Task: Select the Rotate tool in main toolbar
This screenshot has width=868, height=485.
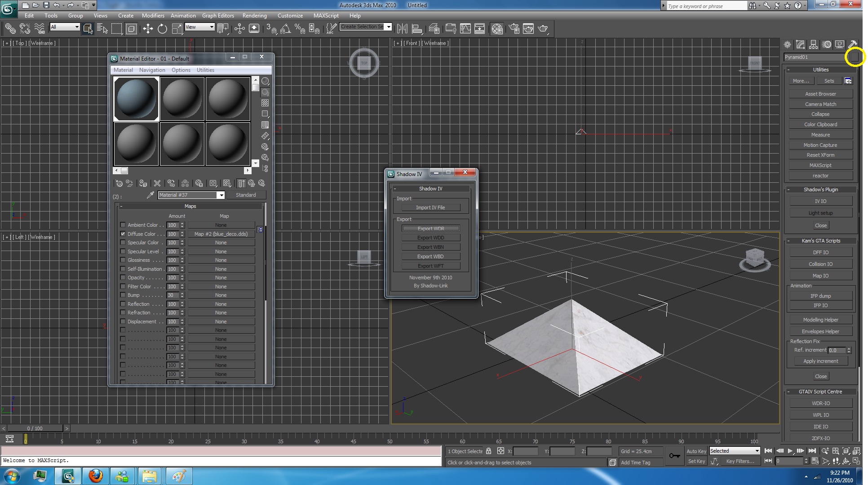Action: tap(162, 29)
